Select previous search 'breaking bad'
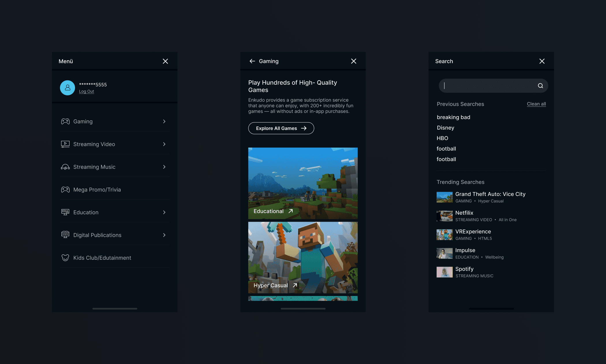 (x=453, y=117)
